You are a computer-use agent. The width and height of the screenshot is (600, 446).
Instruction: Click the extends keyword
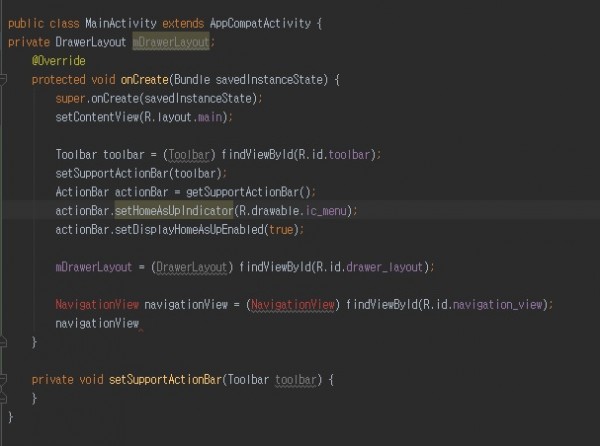click(183, 24)
